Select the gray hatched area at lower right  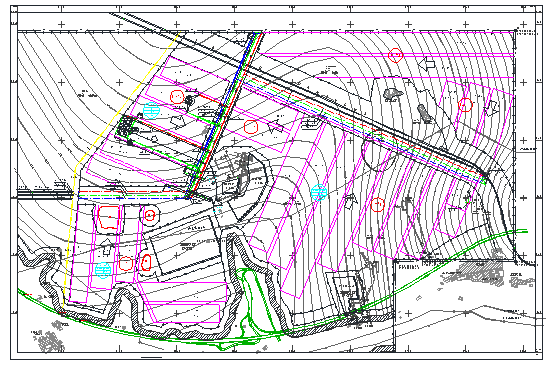479,272
